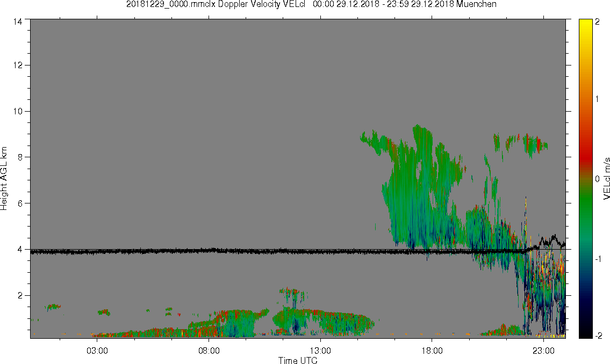This screenshot has height=364, width=610.
Task: Click the 13:00 time tick label
Action: point(320,351)
